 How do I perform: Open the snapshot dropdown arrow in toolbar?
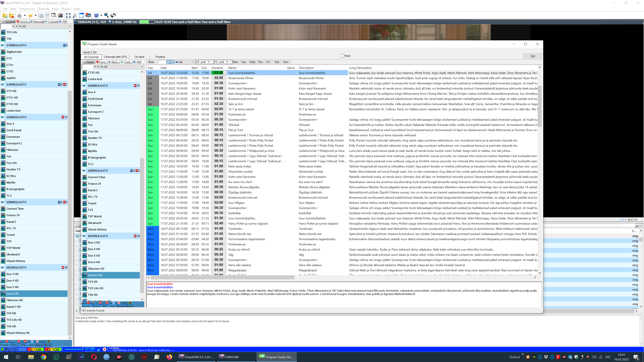(x=101, y=15)
